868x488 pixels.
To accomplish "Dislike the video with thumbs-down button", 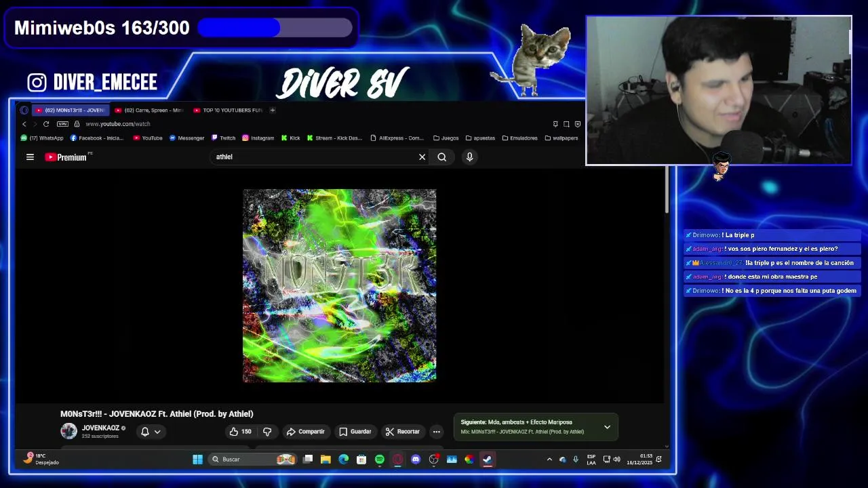I will tap(267, 431).
